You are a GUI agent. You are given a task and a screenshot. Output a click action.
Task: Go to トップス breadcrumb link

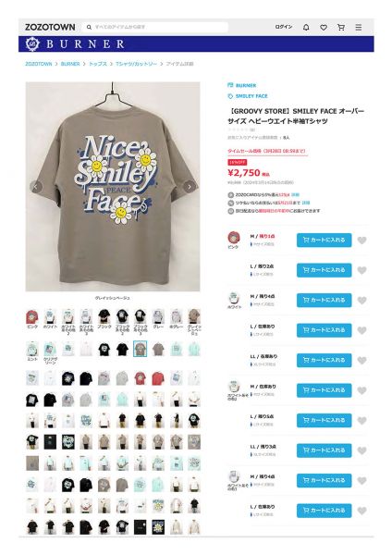click(98, 64)
